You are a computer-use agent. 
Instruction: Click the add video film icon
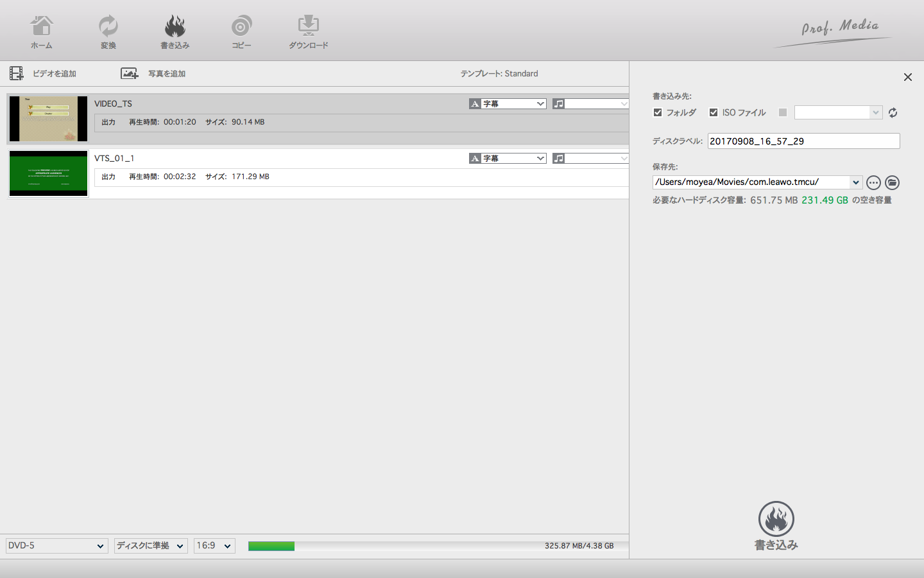[x=17, y=74]
